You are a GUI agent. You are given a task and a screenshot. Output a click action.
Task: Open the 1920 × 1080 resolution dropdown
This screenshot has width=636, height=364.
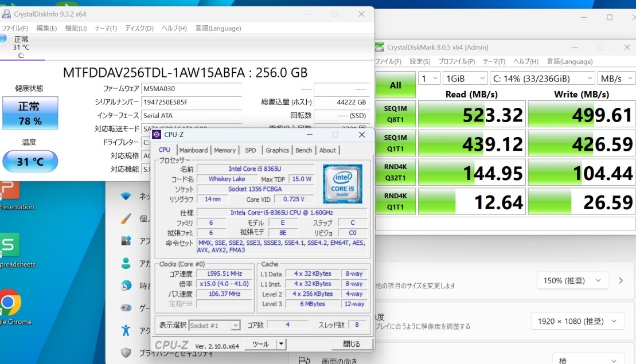579,321
